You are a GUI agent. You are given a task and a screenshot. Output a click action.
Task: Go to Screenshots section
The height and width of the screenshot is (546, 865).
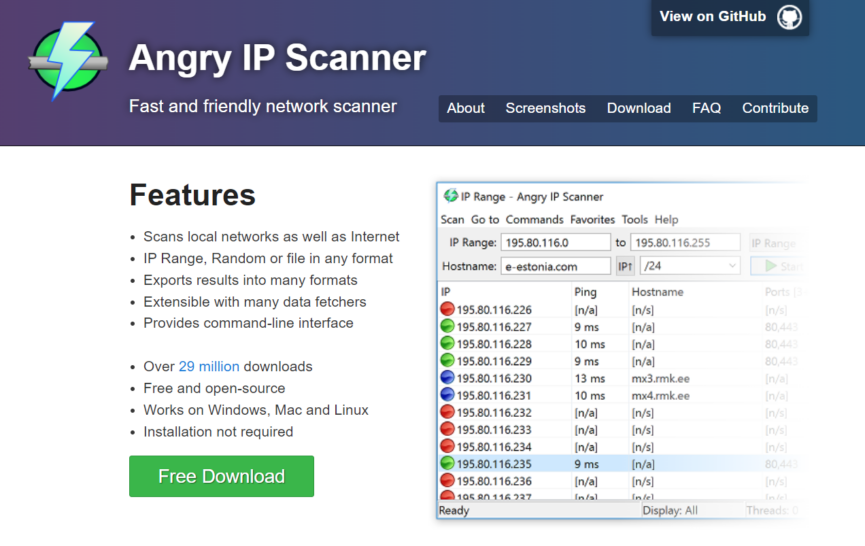(546, 108)
